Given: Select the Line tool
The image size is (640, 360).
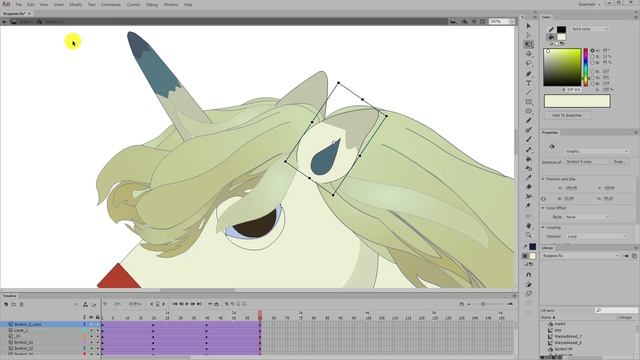Looking at the screenshot, I should pos(529,92).
